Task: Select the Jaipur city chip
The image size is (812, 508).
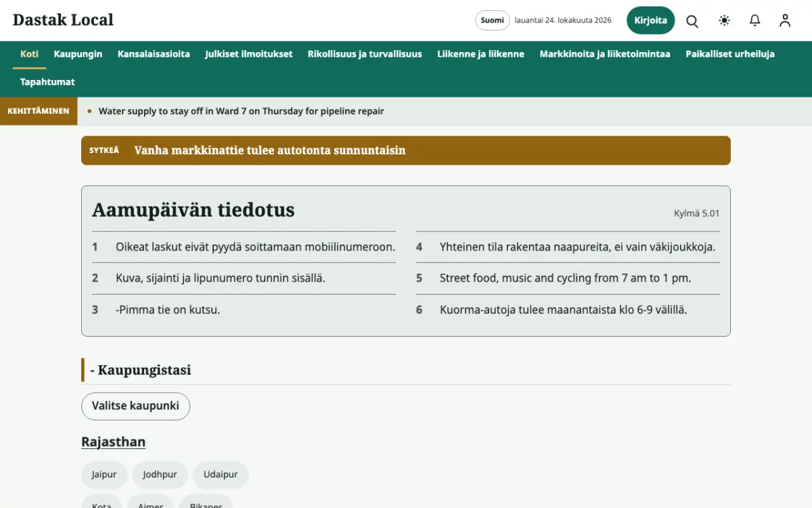Action: (104, 475)
